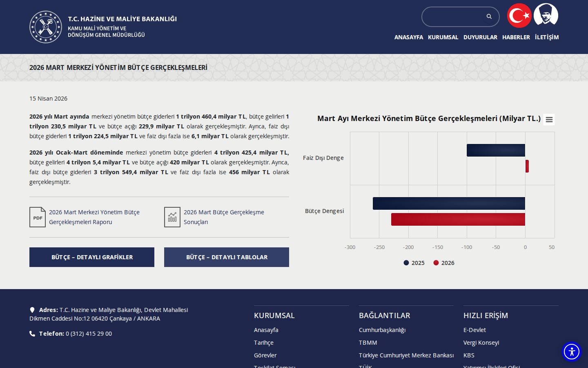This screenshot has width=588, height=368.
Task: Click the BÜTÇE – DETAYLI TABLOLAR button
Action: [227, 257]
